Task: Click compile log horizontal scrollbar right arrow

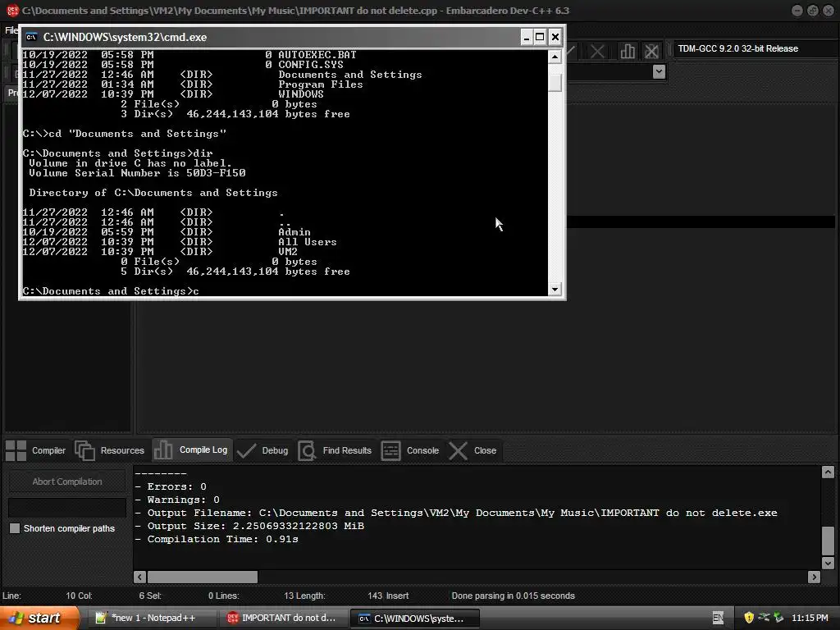Action: point(815,577)
